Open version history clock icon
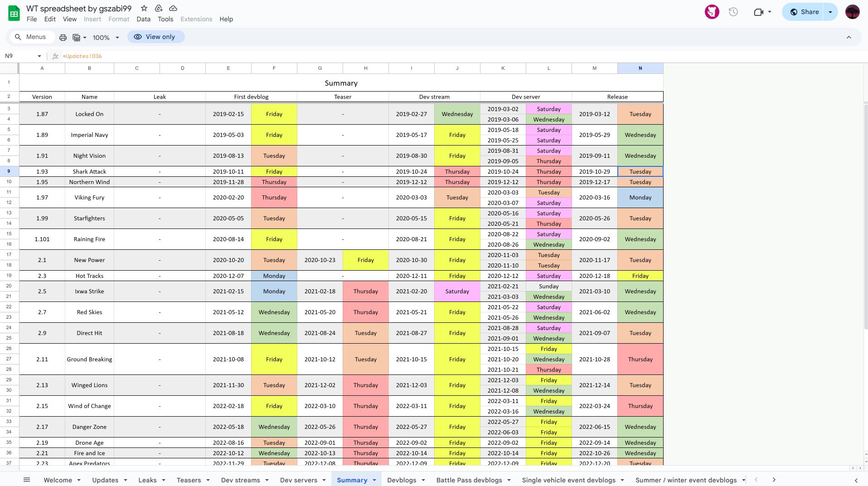 pos(733,12)
